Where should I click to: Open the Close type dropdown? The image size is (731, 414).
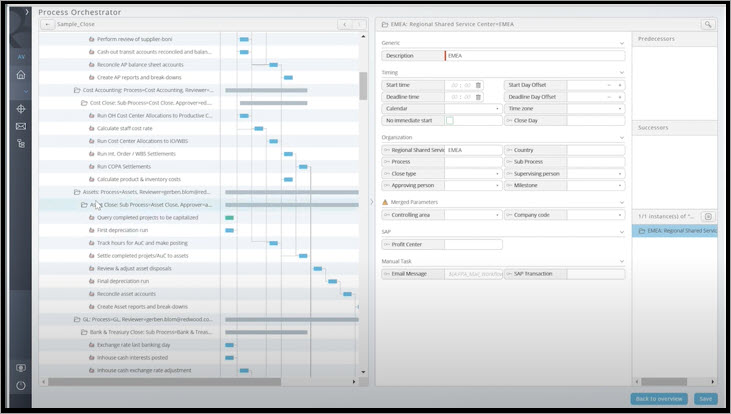point(497,174)
